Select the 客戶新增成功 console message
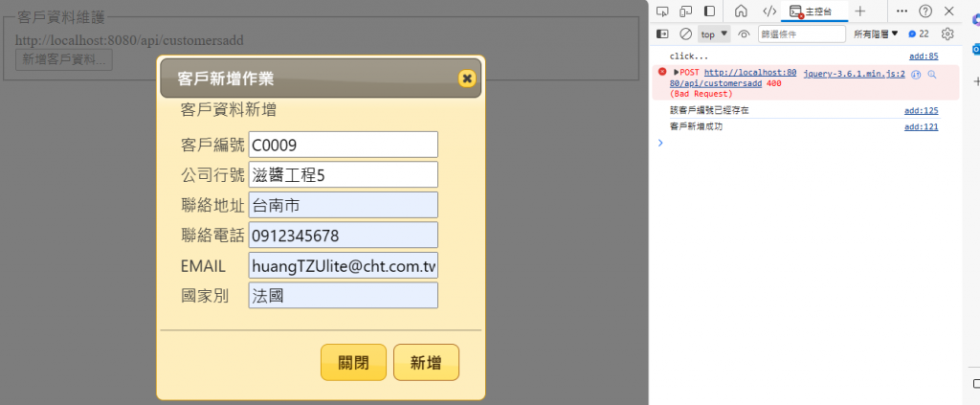Image resolution: width=980 pixels, height=405 pixels. [697, 127]
